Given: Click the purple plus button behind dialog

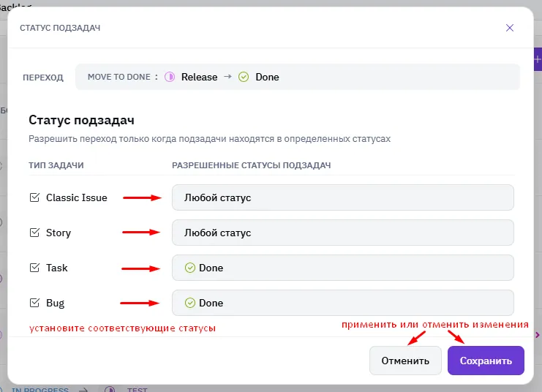Looking at the screenshot, I should [538, 59].
